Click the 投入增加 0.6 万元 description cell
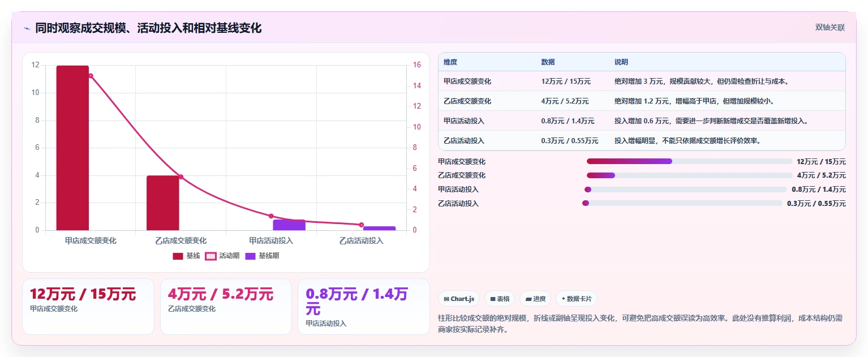868x357 pixels. click(x=711, y=121)
